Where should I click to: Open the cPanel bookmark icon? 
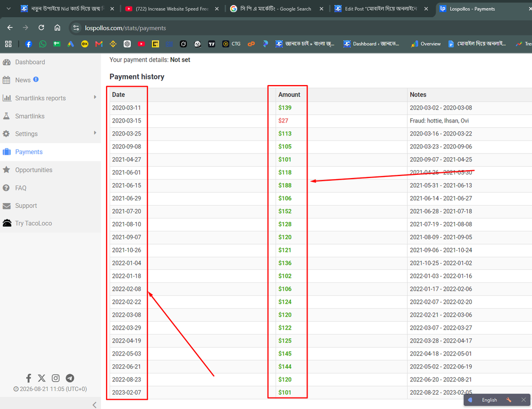point(251,44)
